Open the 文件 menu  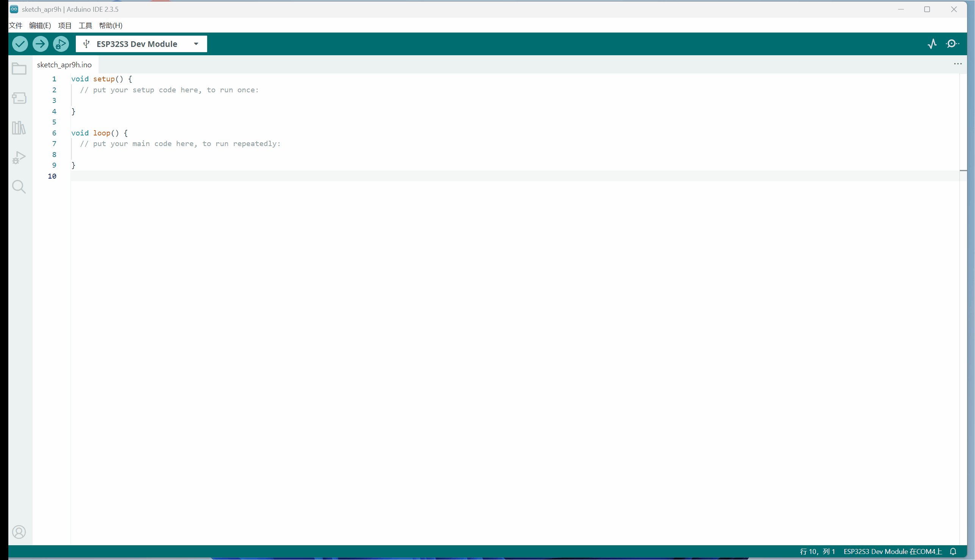click(16, 25)
